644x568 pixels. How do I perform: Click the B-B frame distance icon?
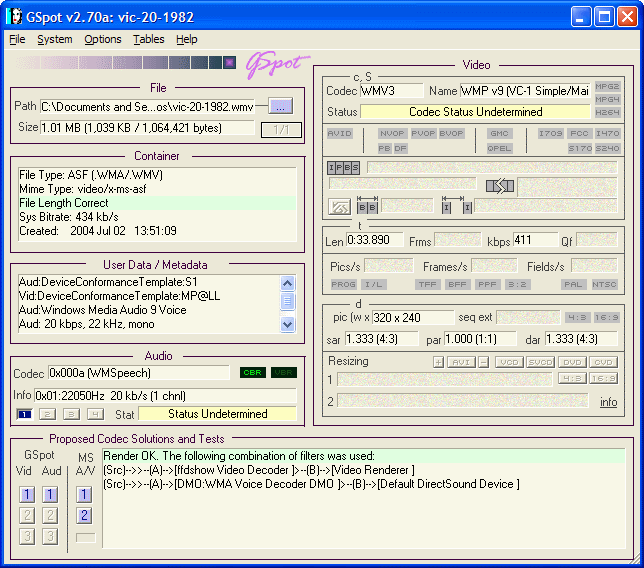click(367, 207)
